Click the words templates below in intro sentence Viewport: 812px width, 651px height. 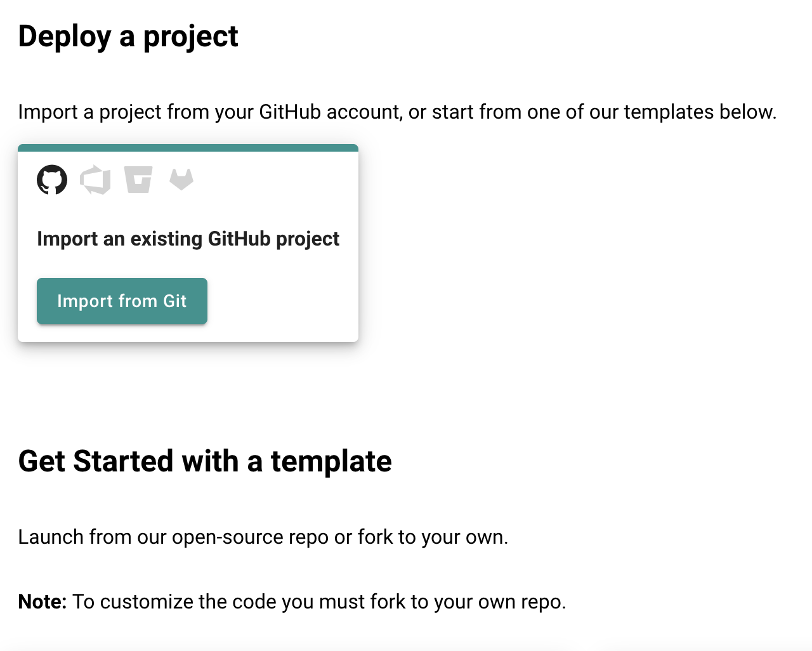tap(700, 112)
